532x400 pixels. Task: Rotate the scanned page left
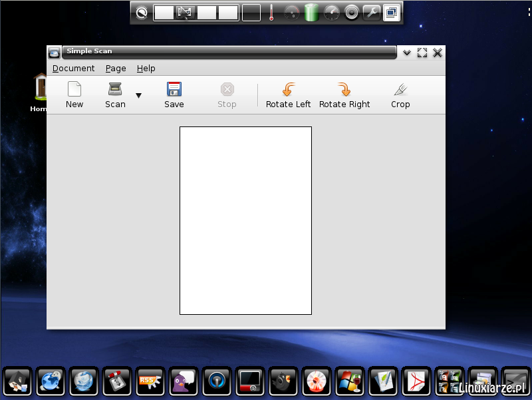[288, 94]
